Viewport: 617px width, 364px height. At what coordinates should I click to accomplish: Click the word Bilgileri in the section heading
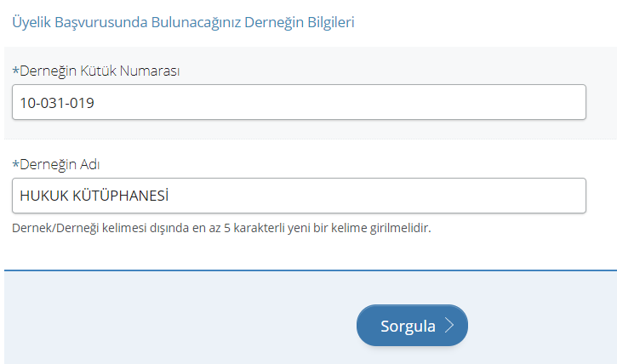pos(331,22)
